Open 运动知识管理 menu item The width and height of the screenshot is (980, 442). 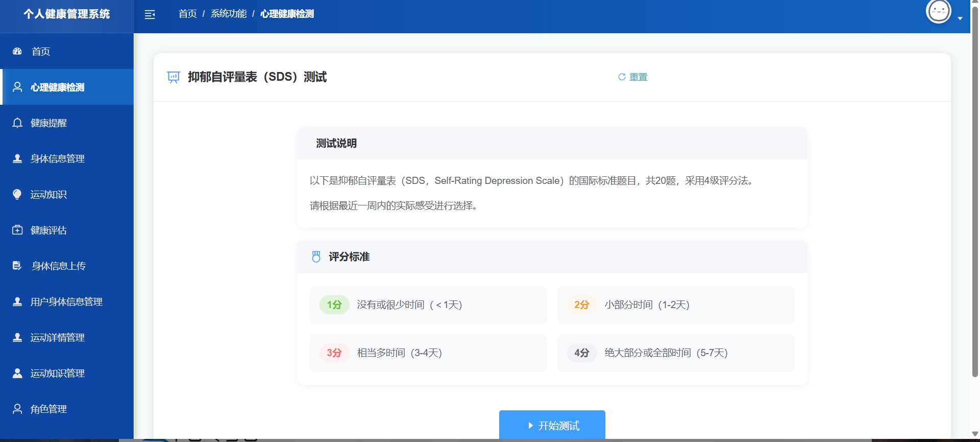[x=67, y=373]
